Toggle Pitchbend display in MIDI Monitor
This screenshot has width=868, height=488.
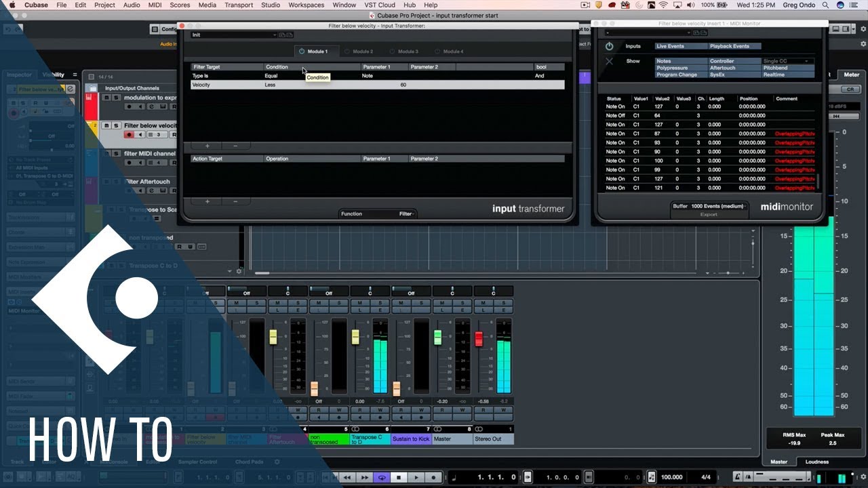(788, 68)
